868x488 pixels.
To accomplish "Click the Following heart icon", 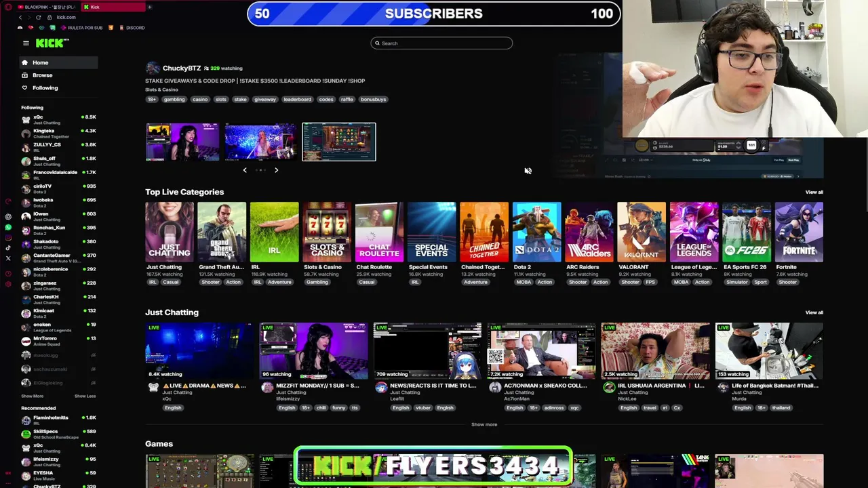I will (25, 87).
